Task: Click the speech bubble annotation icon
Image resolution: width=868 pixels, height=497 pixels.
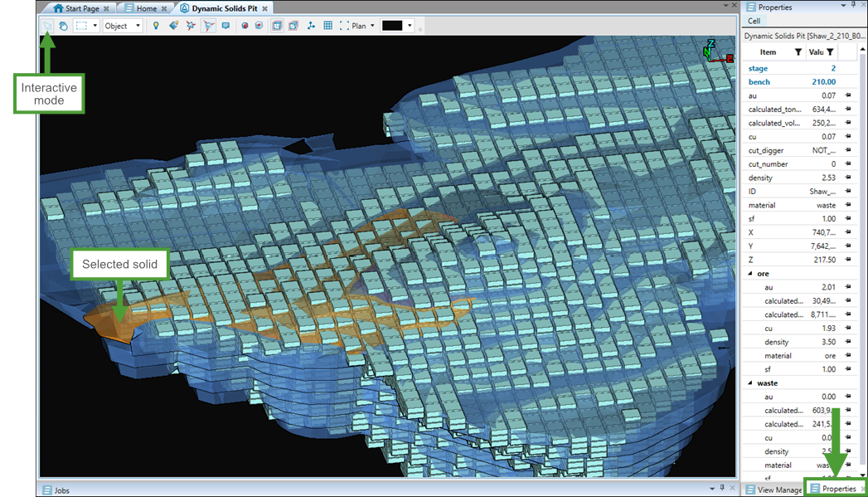Action: click(x=225, y=26)
